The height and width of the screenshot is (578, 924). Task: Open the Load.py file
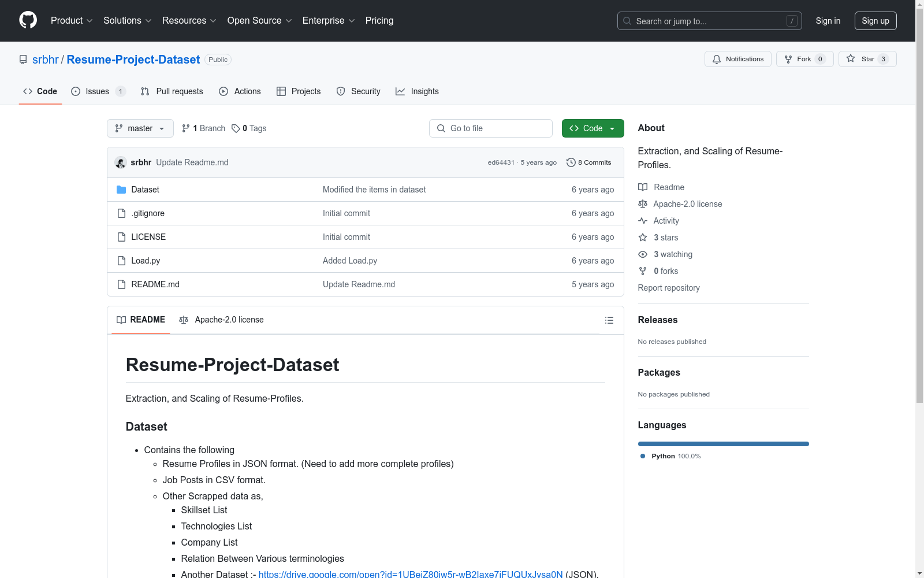coord(146,261)
